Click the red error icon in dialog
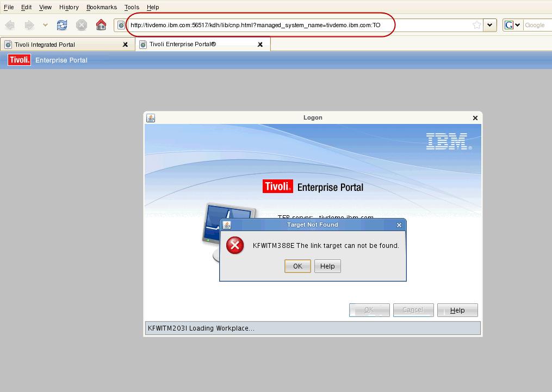This screenshot has width=552, height=392. click(235, 246)
